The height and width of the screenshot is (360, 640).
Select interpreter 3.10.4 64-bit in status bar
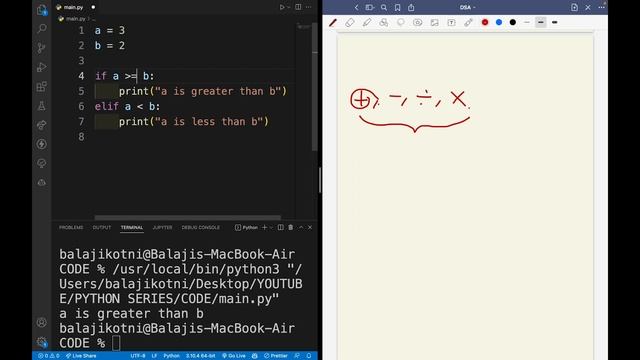[x=200, y=356]
